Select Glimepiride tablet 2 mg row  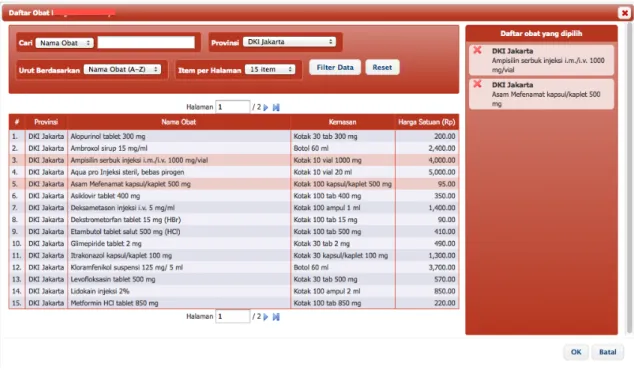[234, 243]
